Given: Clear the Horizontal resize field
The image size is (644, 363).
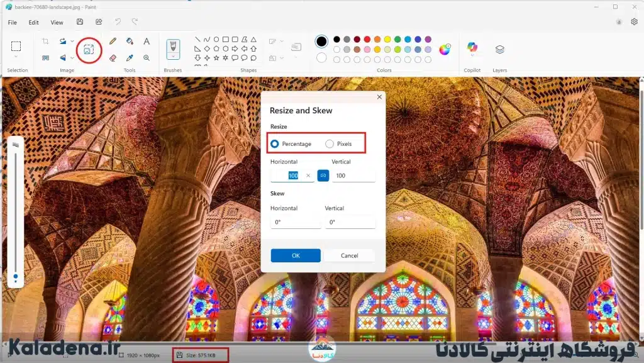Looking at the screenshot, I should 308,176.
